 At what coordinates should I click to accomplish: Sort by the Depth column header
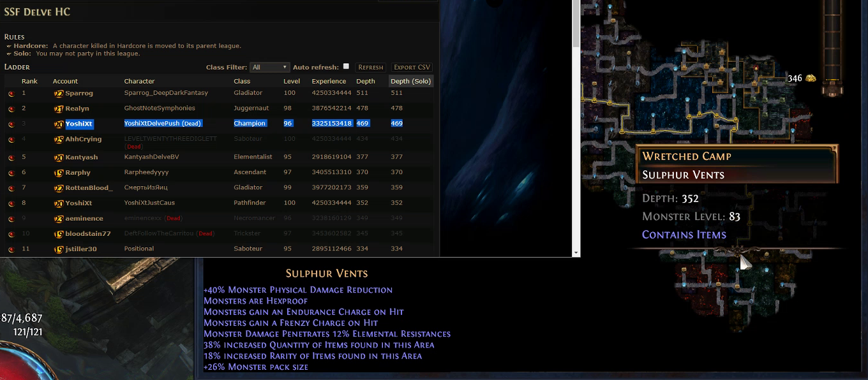coord(366,81)
